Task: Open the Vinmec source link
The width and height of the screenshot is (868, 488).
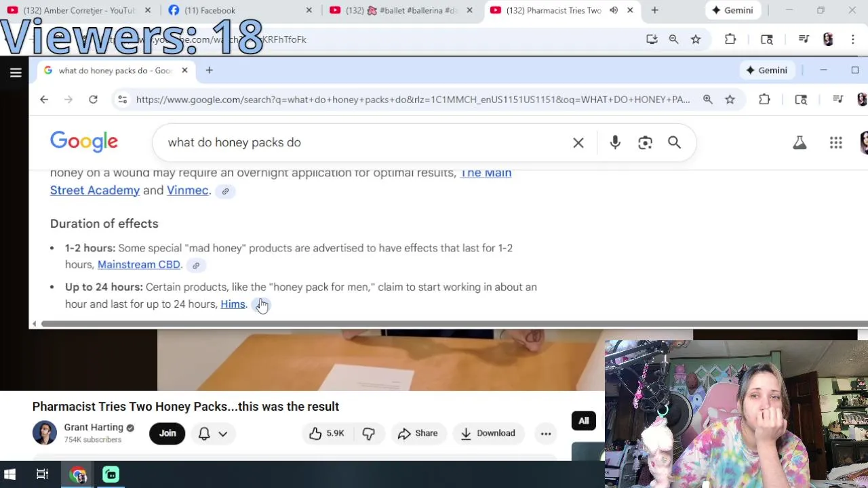Action: click(188, 190)
